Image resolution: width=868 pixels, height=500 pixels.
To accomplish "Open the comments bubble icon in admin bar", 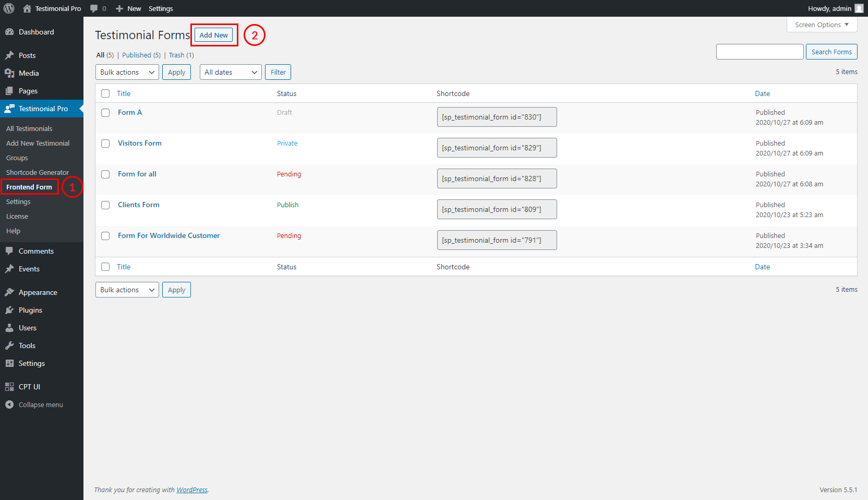I will point(94,8).
